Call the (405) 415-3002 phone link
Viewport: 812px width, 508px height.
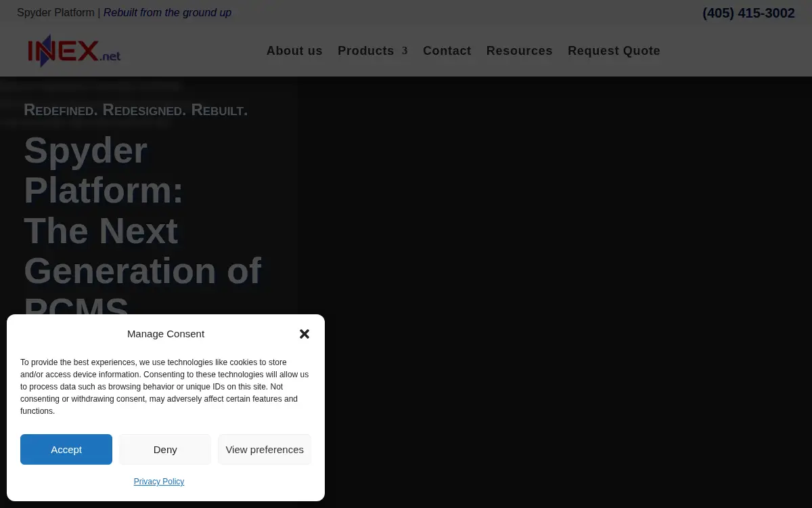point(748,13)
